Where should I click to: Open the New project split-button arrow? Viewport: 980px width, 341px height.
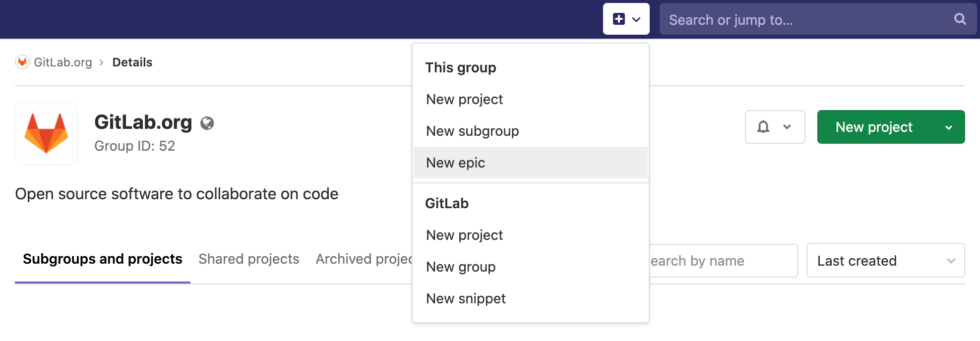click(x=948, y=127)
